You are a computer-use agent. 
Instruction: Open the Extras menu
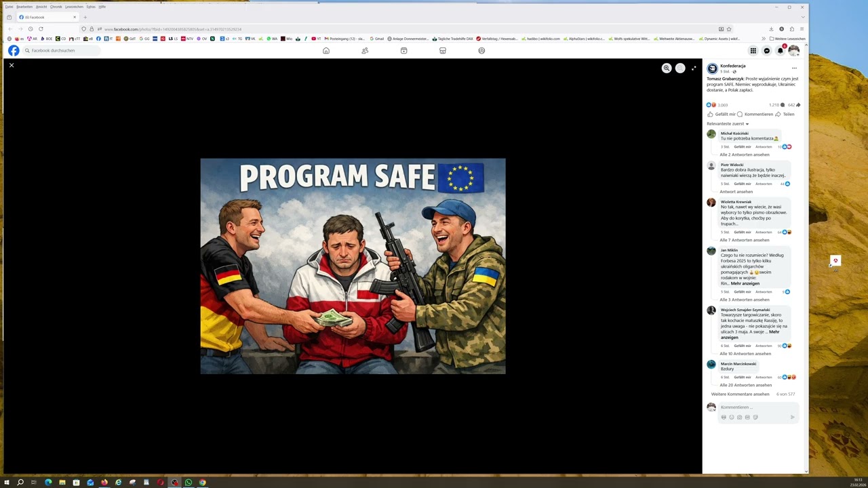(x=91, y=7)
